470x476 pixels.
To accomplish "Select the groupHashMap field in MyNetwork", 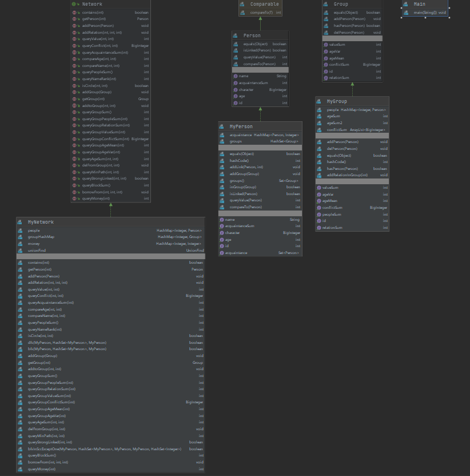I will 41,237.
